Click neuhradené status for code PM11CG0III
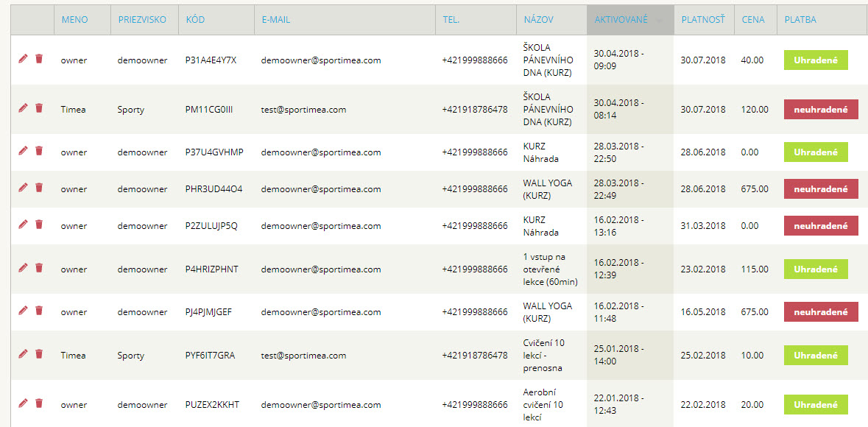868x427 pixels. (821, 110)
